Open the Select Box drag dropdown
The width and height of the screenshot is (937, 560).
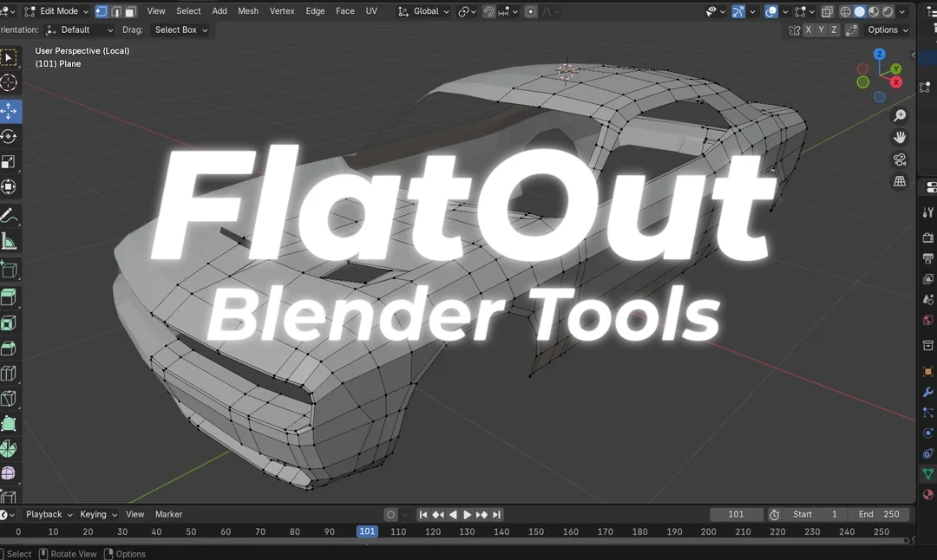(x=180, y=29)
